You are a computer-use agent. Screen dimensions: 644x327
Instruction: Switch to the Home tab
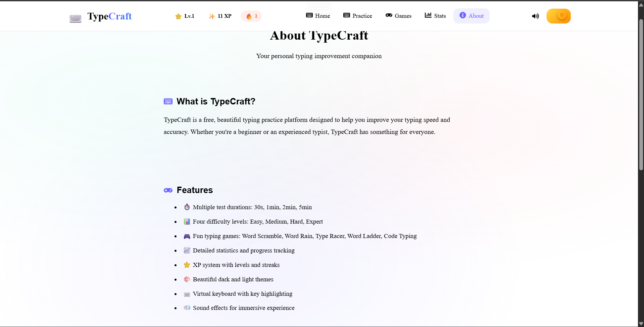tap(317, 16)
